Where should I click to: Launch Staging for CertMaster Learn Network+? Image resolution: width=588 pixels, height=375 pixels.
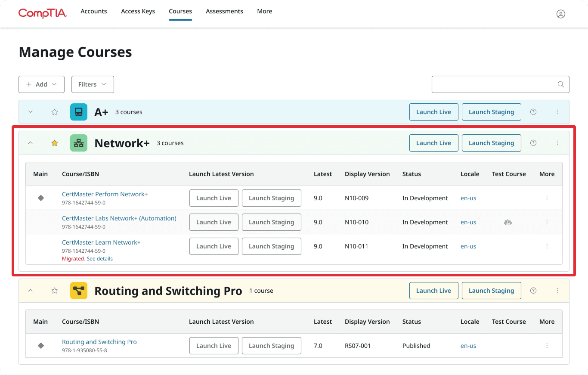(x=272, y=246)
